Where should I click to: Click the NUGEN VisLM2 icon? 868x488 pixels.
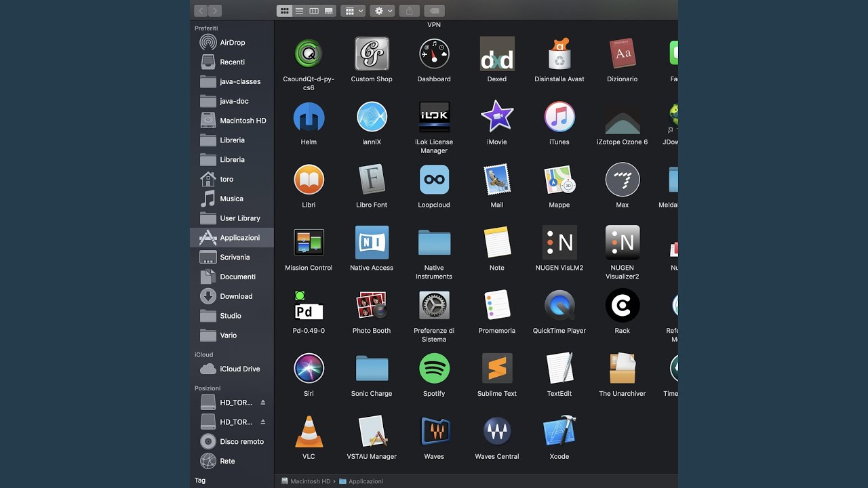click(x=559, y=243)
